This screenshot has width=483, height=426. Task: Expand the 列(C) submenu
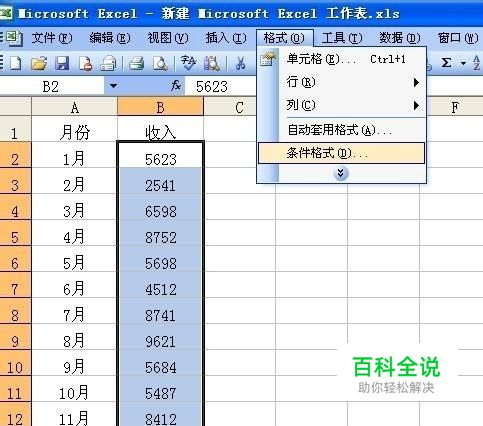tap(341, 105)
